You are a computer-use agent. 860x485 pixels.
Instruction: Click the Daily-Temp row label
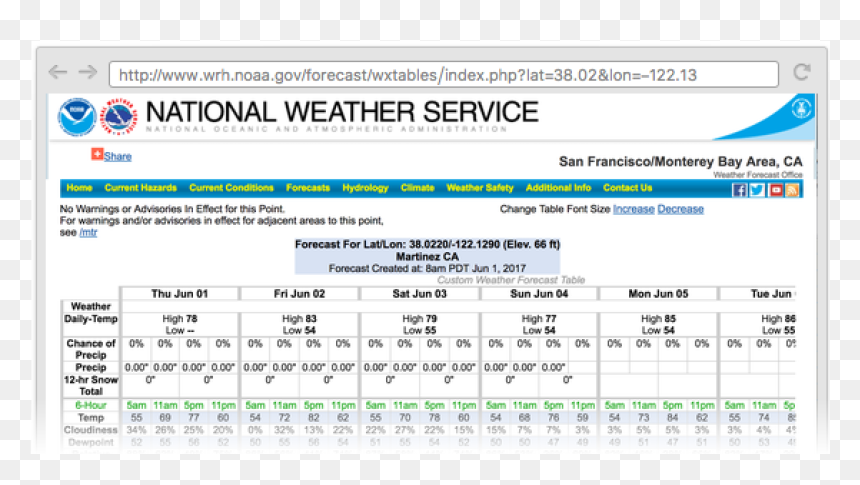click(90, 319)
